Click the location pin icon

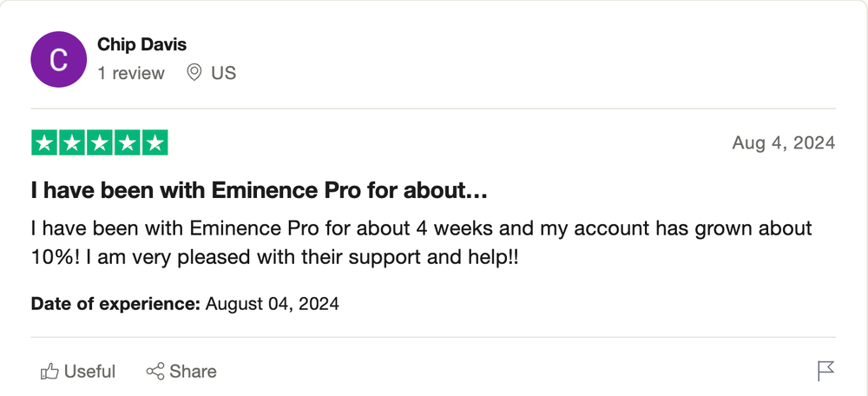tap(194, 73)
